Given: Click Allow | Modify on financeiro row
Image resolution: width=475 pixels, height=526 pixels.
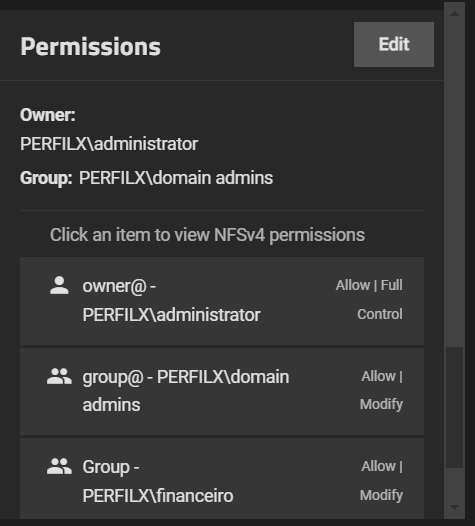Looking at the screenshot, I should click(381, 480).
